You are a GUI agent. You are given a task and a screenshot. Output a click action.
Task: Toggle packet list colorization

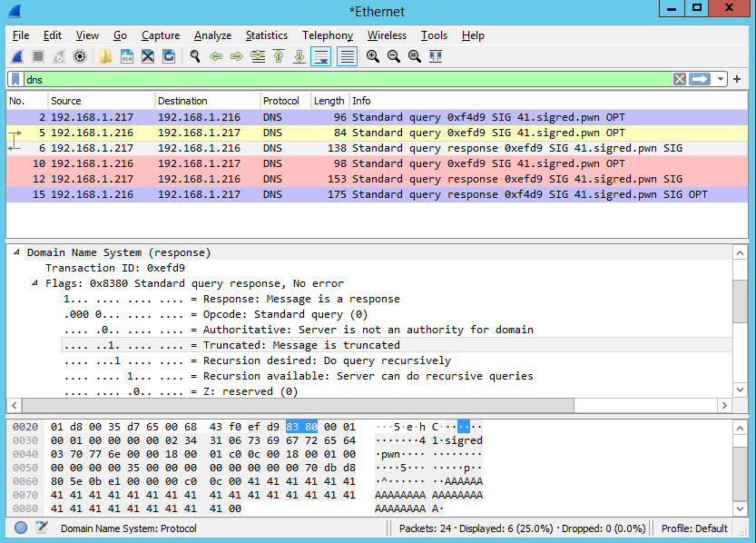click(x=347, y=56)
